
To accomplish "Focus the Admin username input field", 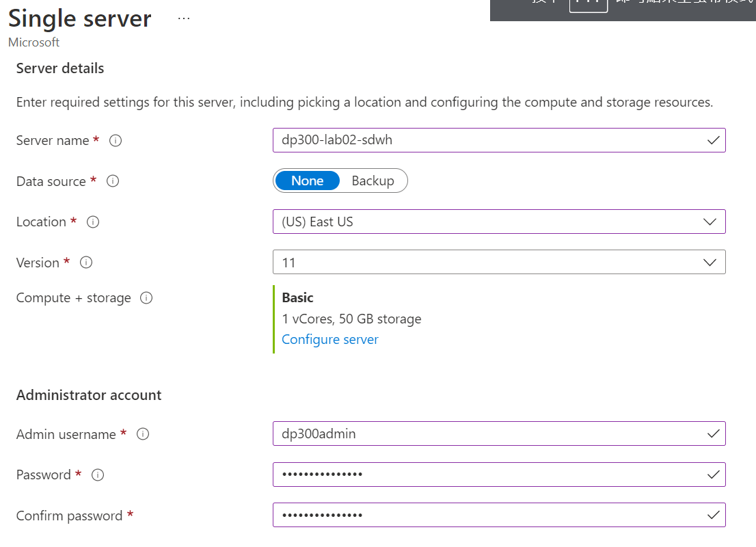I will point(489,434).
